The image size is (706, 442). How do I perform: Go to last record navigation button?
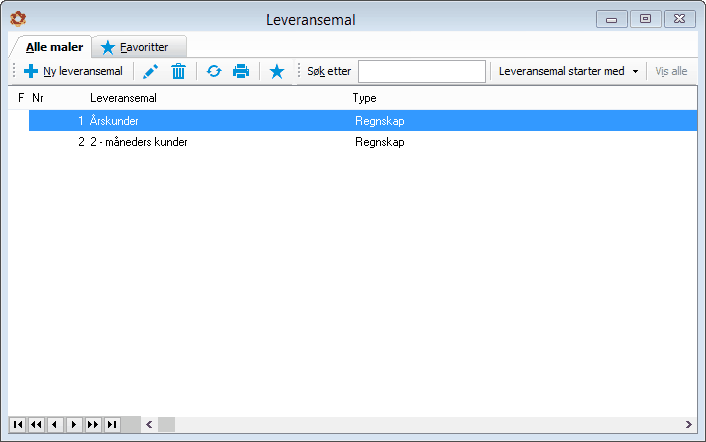point(112,424)
